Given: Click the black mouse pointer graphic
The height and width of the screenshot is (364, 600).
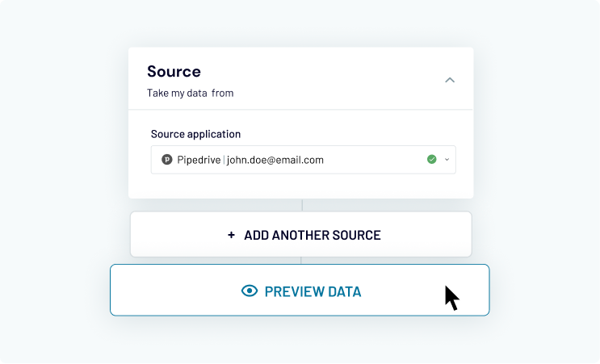Looking at the screenshot, I should [451, 297].
